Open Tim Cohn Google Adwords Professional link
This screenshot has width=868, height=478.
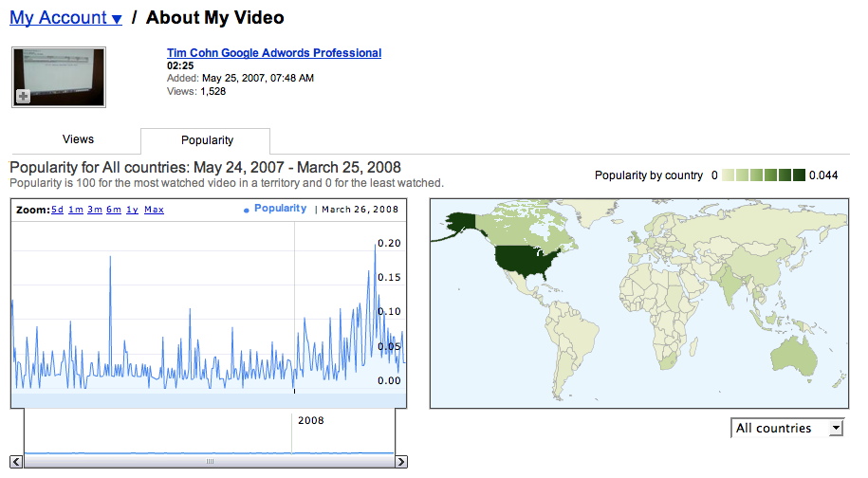point(273,53)
